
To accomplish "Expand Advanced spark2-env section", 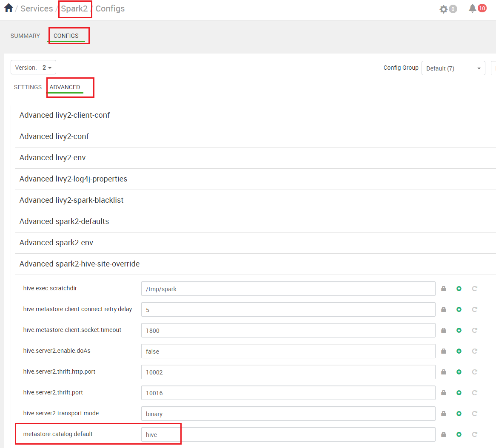I will click(x=56, y=243).
